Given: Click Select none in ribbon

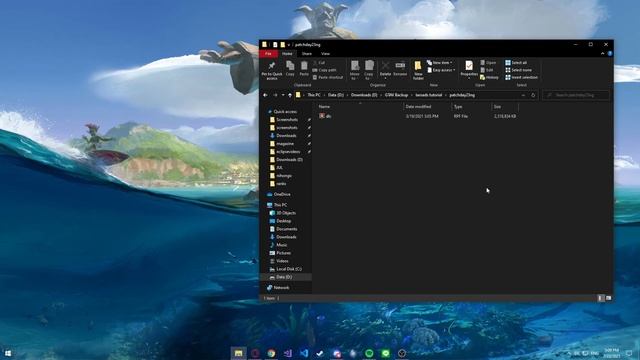Looking at the screenshot, I should click(519, 70).
